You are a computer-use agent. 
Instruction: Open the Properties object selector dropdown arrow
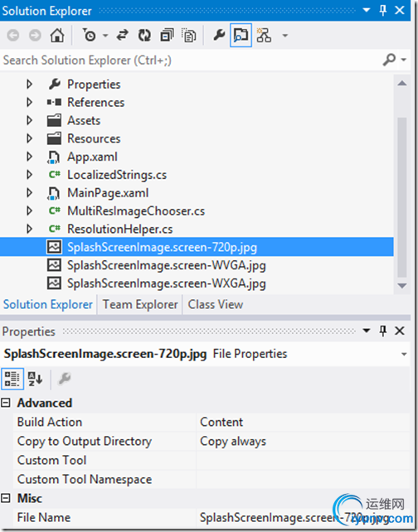pyautogui.click(x=404, y=354)
